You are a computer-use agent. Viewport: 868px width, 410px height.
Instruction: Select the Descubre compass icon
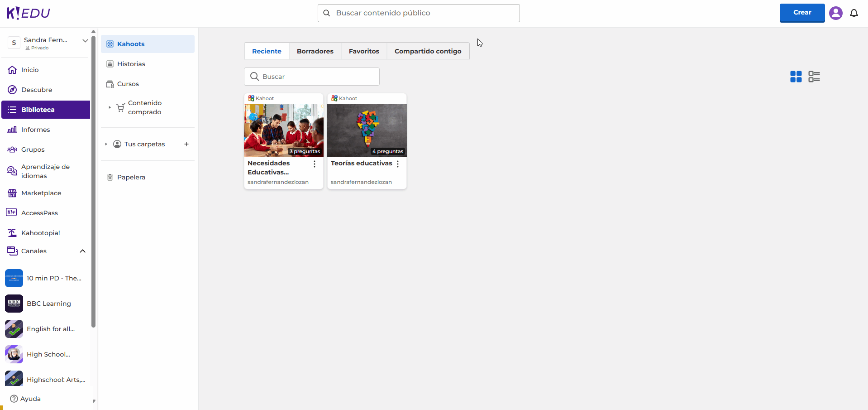[x=12, y=89]
